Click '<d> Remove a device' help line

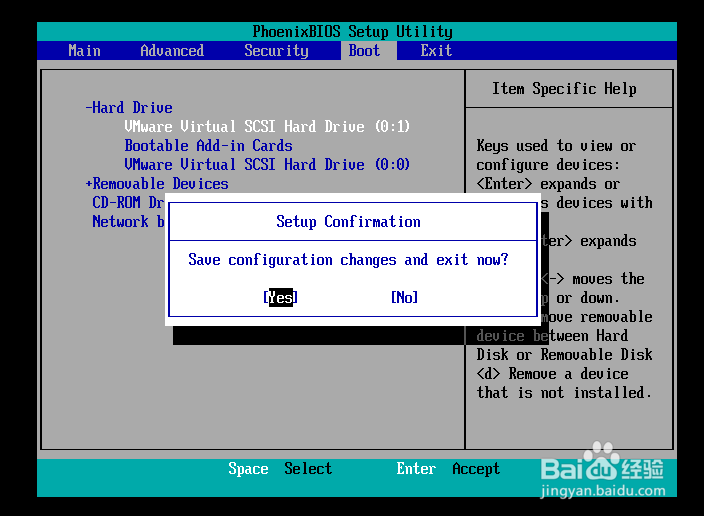[x=552, y=374]
